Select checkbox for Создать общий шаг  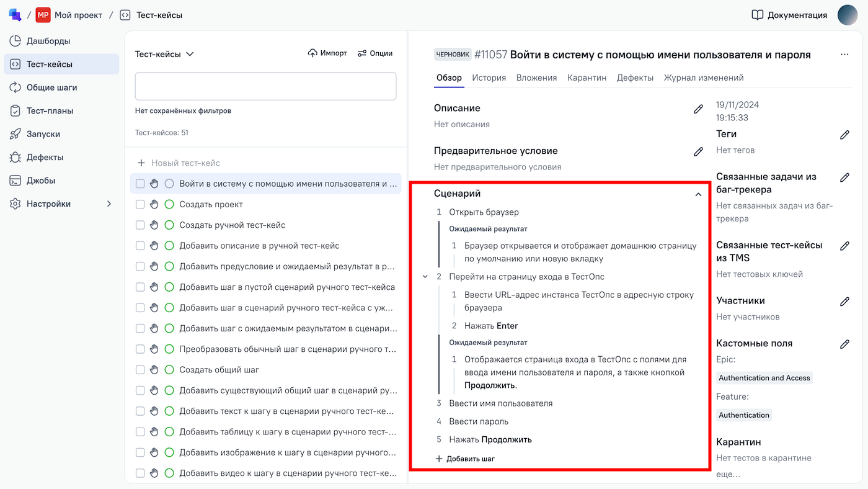(x=140, y=370)
